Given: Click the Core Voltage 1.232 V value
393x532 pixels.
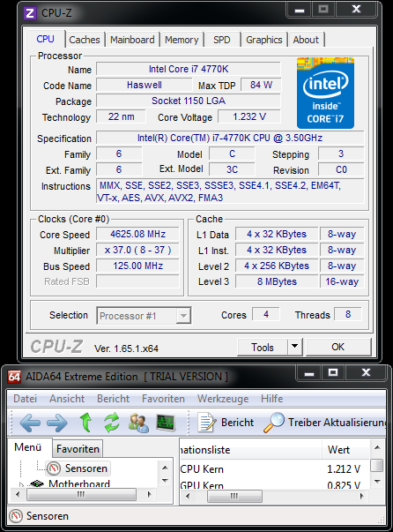Looking at the screenshot, I should 249,116.
